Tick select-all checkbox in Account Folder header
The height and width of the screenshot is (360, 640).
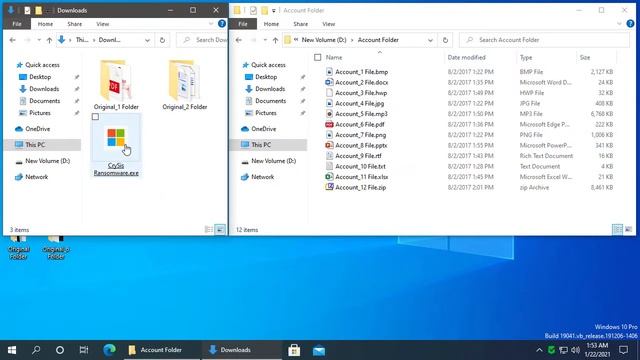tap(318, 58)
